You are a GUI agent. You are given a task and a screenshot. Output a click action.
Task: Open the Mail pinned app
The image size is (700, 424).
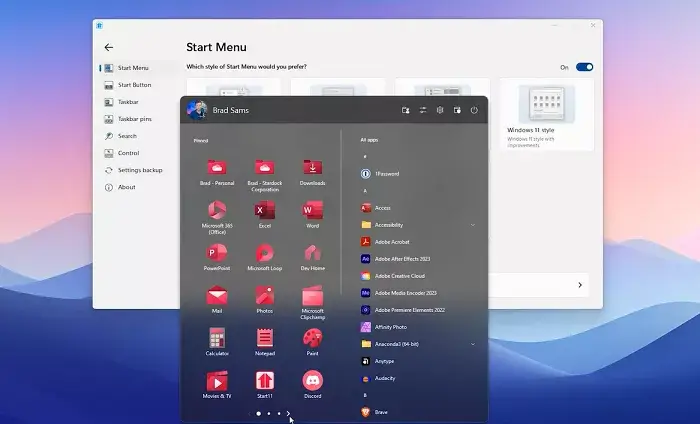pos(217,299)
